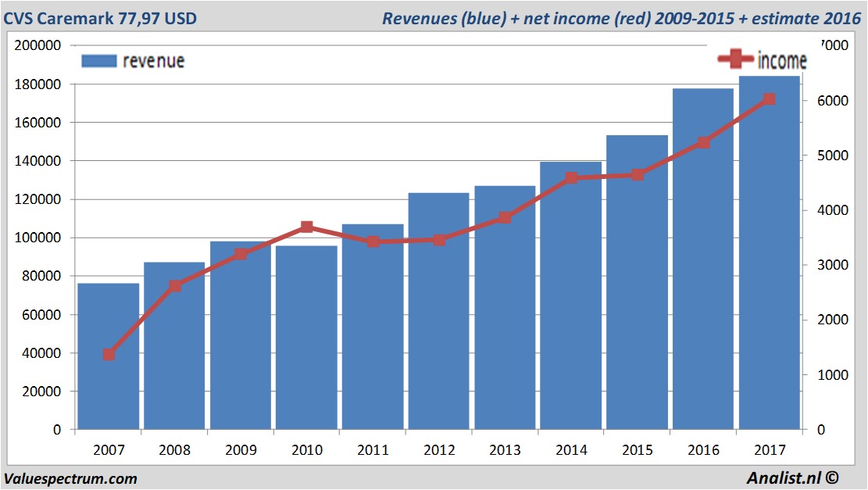
Task: Select the 2012 income data point marker
Action: point(439,240)
